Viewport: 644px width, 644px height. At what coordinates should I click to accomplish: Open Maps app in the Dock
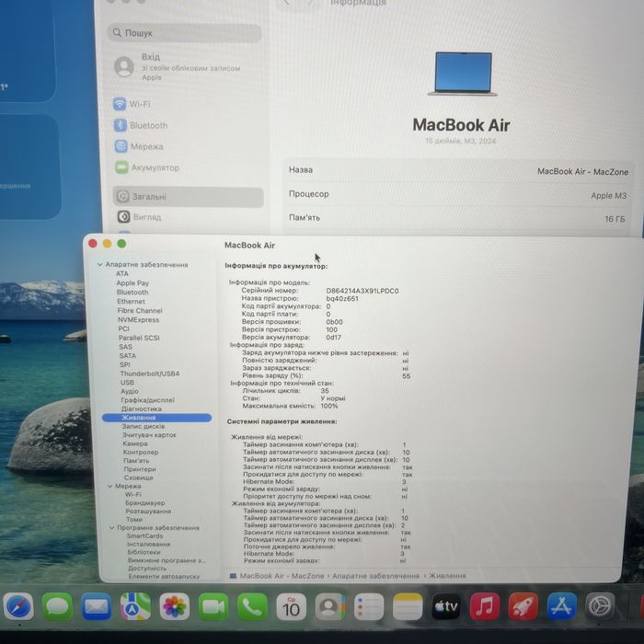coord(135,606)
